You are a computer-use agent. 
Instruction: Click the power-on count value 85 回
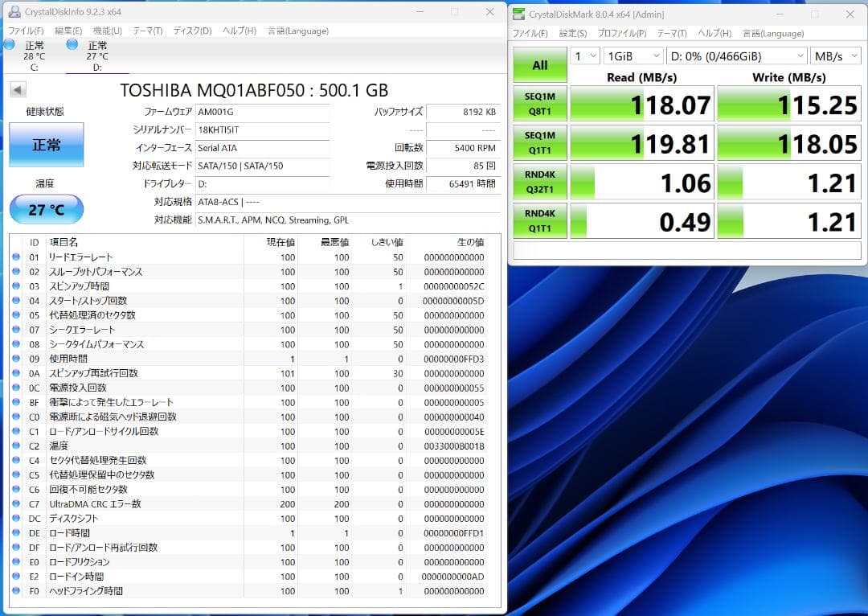pyautogui.click(x=464, y=166)
